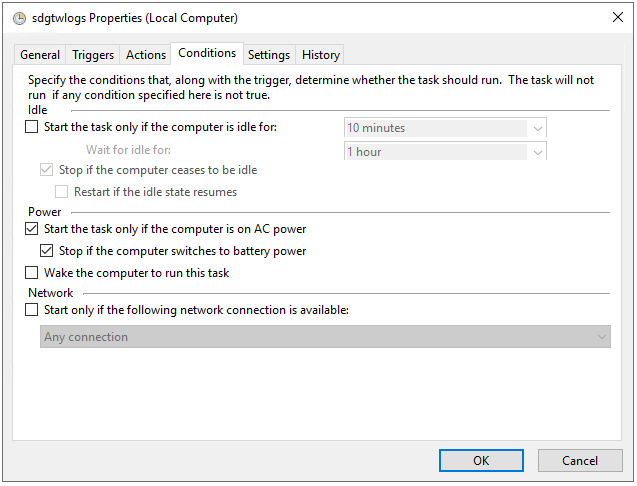
Task: Click the clock icon in title bar
Action: point(17,18)
